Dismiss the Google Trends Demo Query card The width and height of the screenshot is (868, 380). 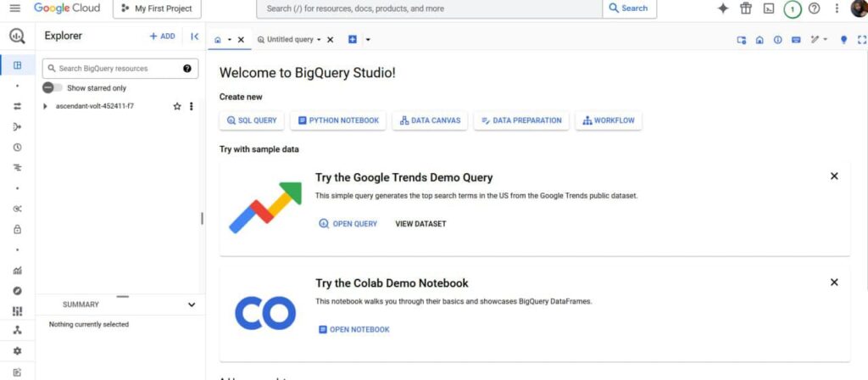(x=834, y=176)
